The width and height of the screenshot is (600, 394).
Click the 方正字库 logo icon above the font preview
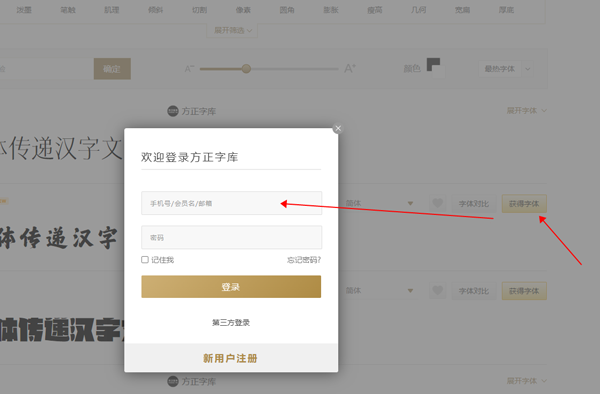pyautogui.click(x=173, y=111)
